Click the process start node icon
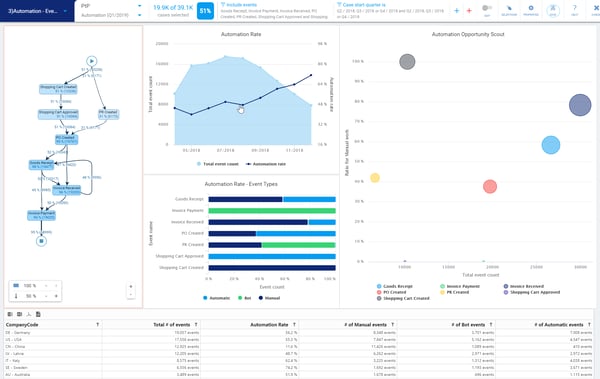Screen dimensions: 600x379 pyautogui.click(x=91, y=61)
